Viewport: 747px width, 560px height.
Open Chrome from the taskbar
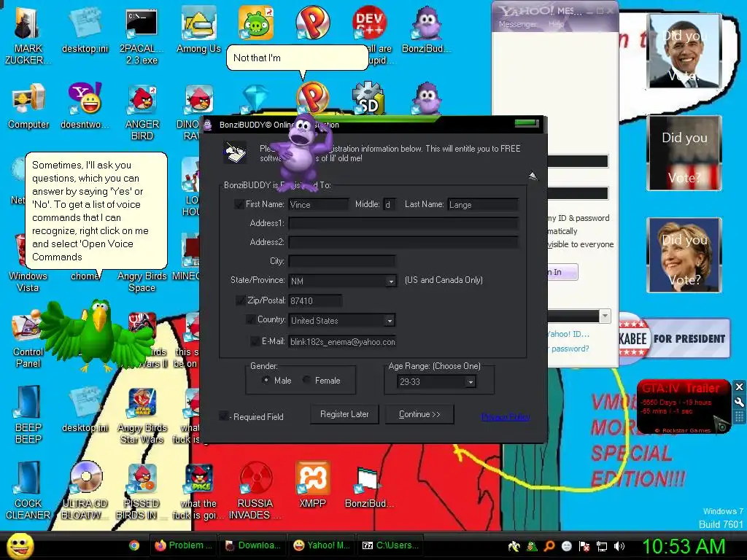click(134, 545)
